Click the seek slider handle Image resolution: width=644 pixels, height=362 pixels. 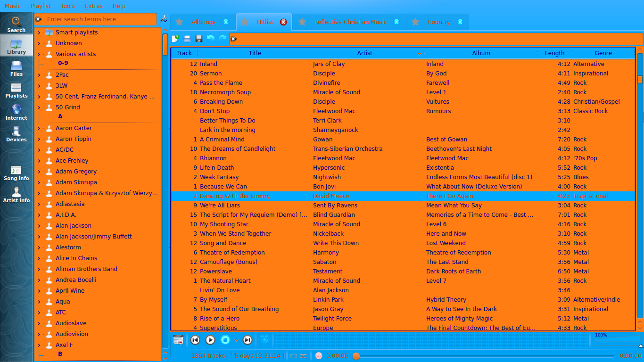click(x=356, y=356)
